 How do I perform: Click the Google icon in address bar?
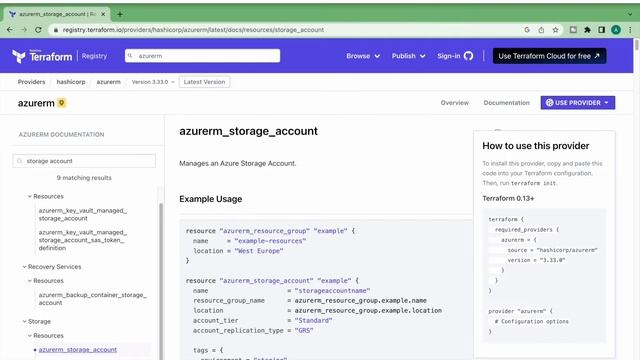click(527, 30)
